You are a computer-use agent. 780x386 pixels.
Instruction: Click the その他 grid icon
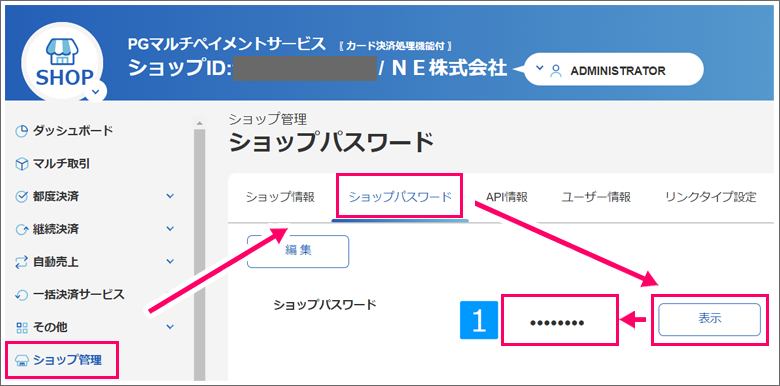[21, 327]
